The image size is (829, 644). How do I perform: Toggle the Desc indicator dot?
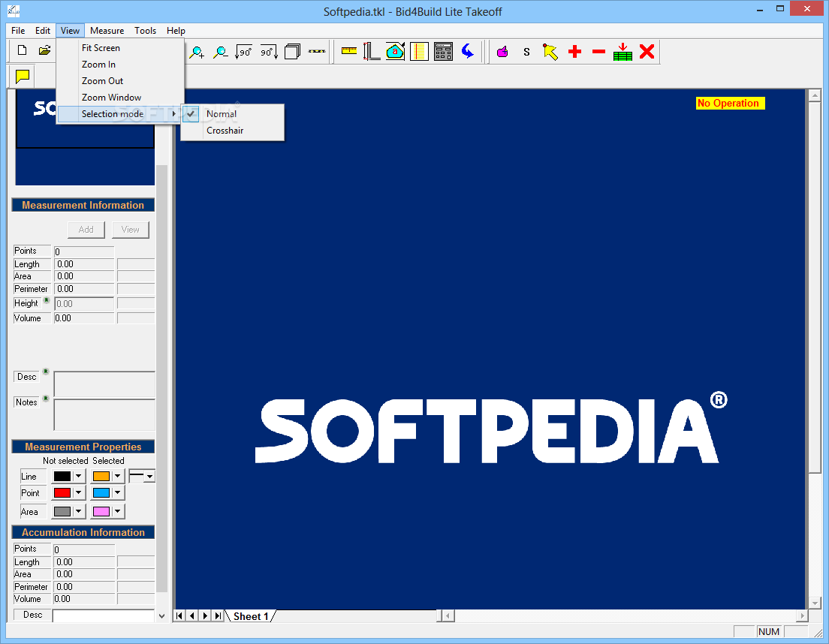[46, 372]
